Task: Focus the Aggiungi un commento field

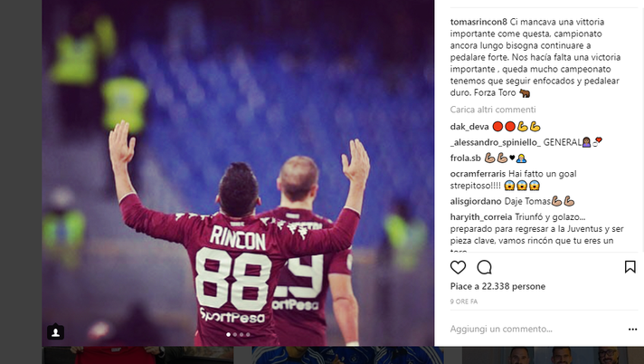Action: [534, 329]
